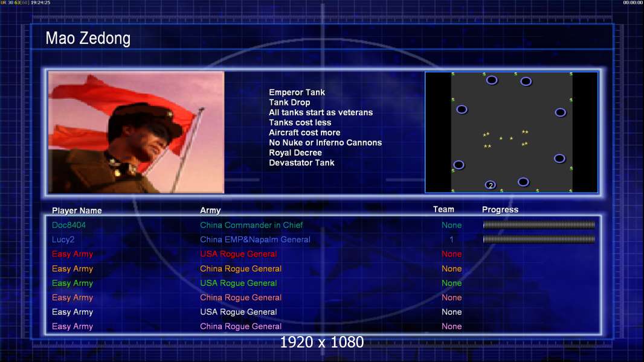Viewport: 644px width, 362px height.
Task: Click the red 'Easy Army' player name
Action: [72, 254]
